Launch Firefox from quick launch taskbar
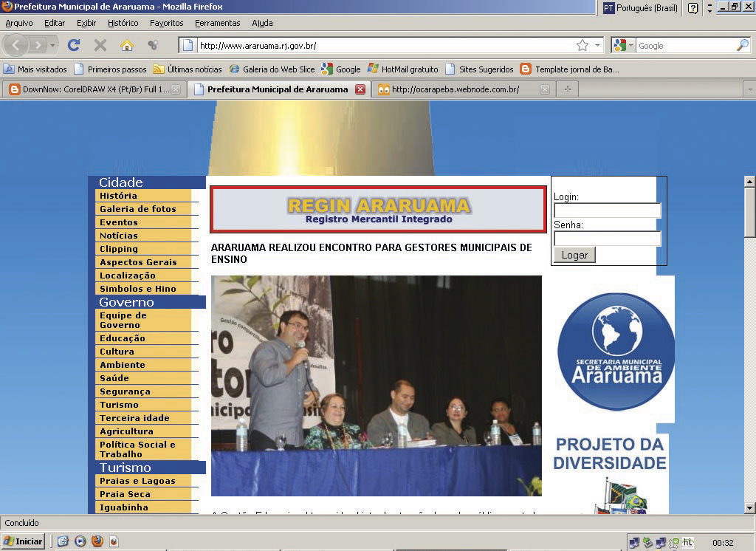Image resolution: width=756 pixels, height=551 pixels. click(97, 541)
